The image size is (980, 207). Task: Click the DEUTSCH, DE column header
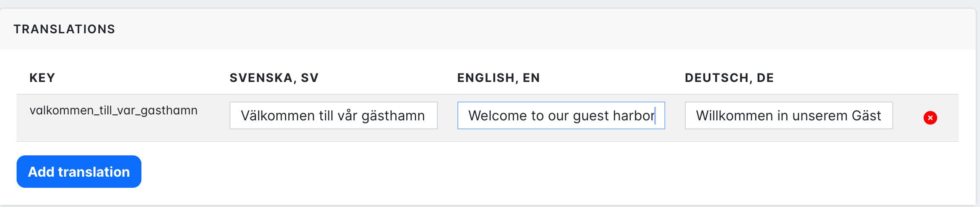coord(729,78)
